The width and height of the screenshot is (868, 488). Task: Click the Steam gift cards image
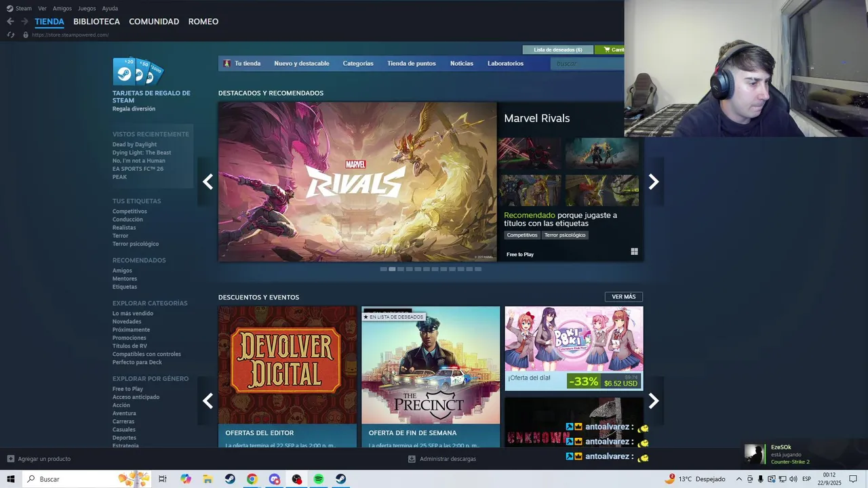138,71
